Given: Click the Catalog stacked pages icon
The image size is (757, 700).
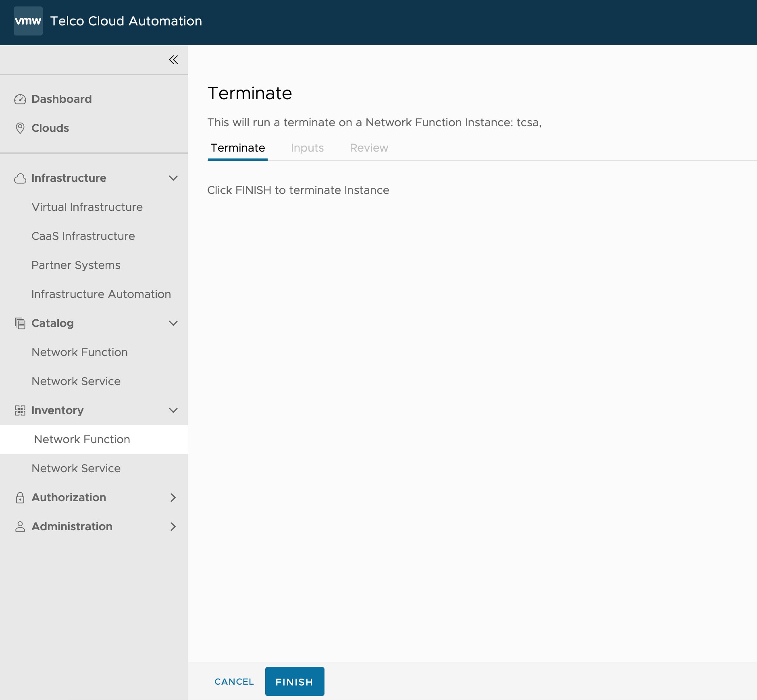Looking at the screenshot, I should tap(20, 323).
